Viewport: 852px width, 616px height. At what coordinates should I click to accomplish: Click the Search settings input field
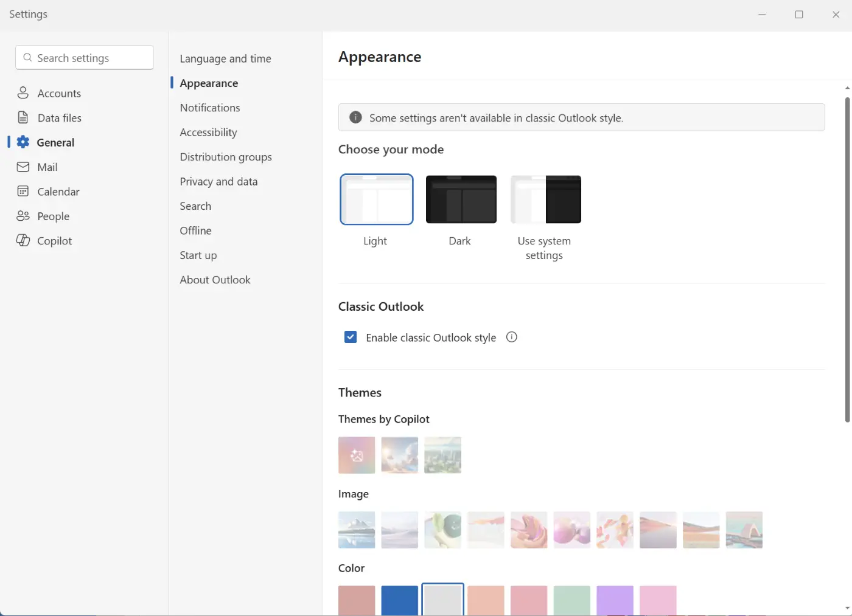click(85, 58)
